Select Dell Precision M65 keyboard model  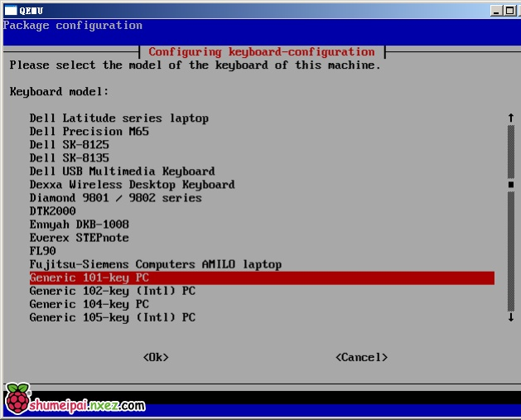[x=89, y=131]
